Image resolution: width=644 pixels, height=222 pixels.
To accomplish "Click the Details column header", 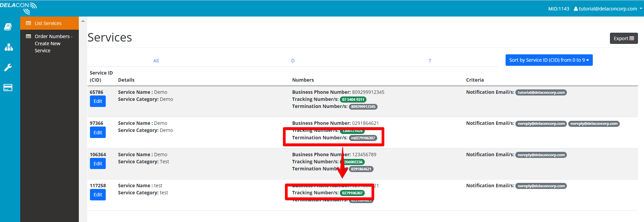I will 126,80.
